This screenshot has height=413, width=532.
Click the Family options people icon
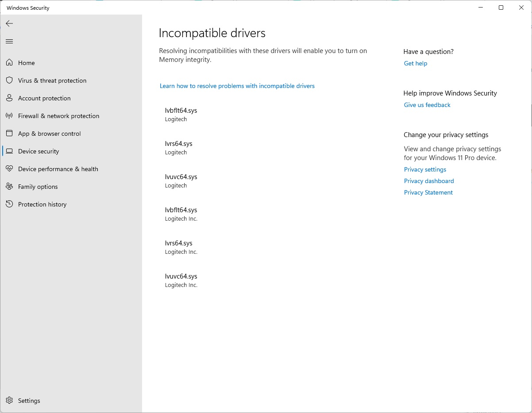click(x=9, y=187)
